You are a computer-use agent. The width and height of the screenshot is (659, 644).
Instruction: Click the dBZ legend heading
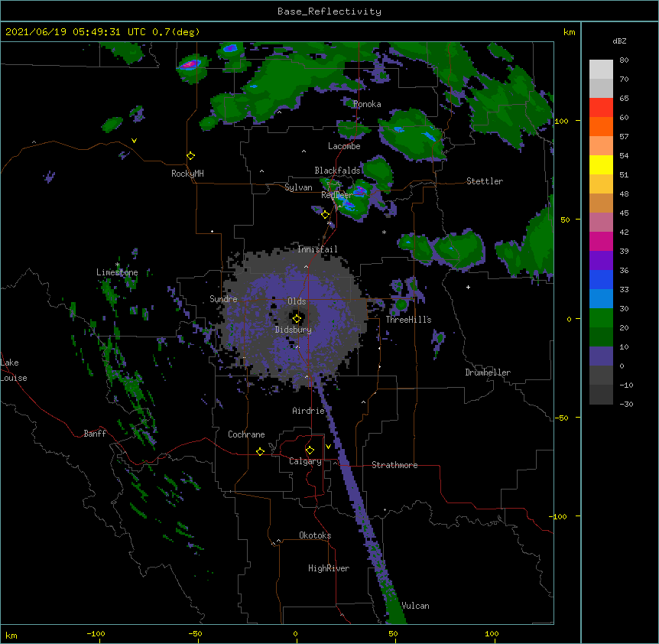pyautogui.click(x=619, y=41)
